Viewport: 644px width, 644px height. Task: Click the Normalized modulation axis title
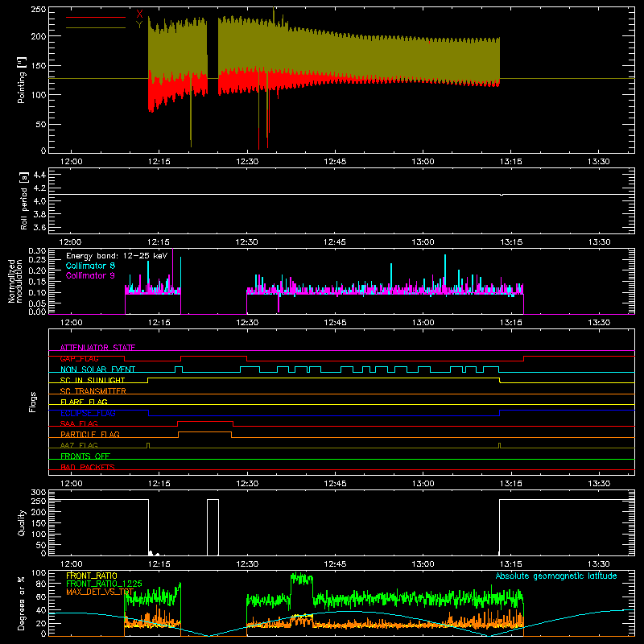(x=15, y=281)
